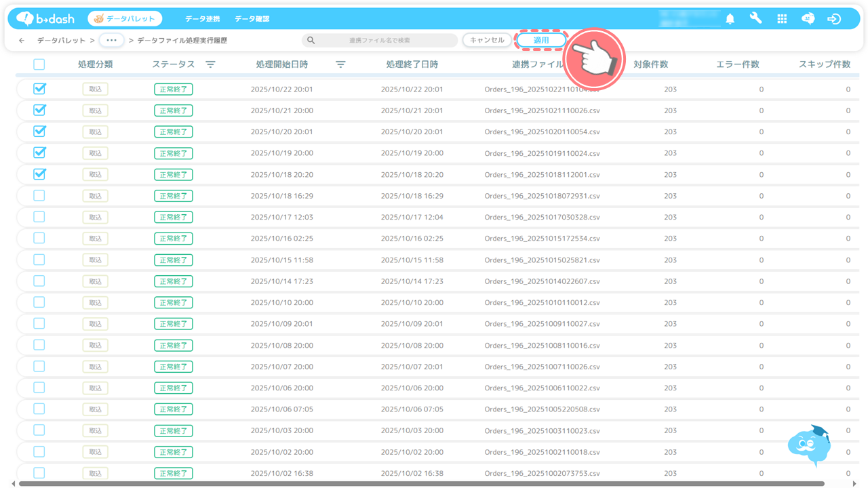The height and width of the screenshot is (488, 868).
Task: Open the ステータス column filter
Action: point(210,64)
